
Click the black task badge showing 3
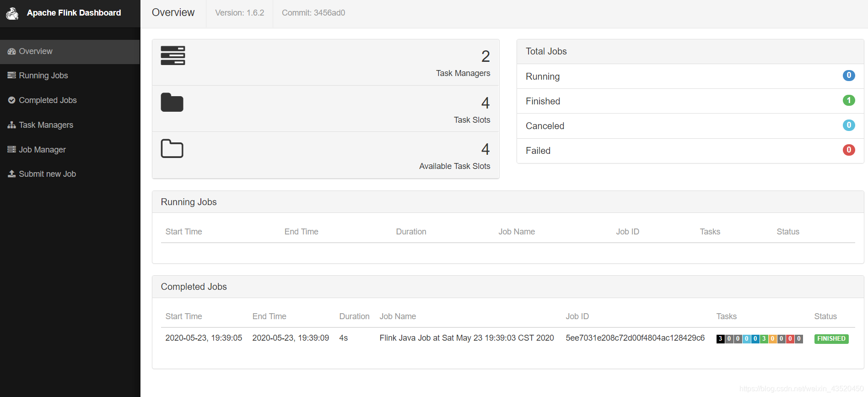coord(721,339)
